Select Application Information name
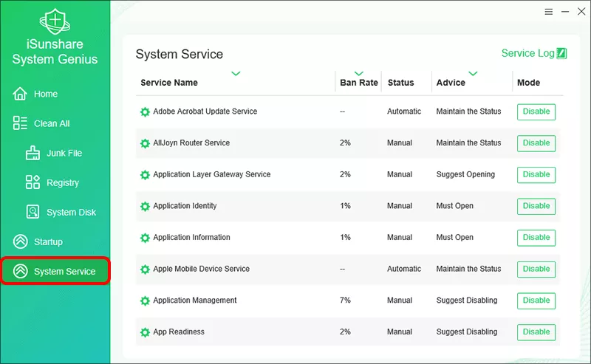Screen dimensions: 591x364 click(x=191, y=238)
